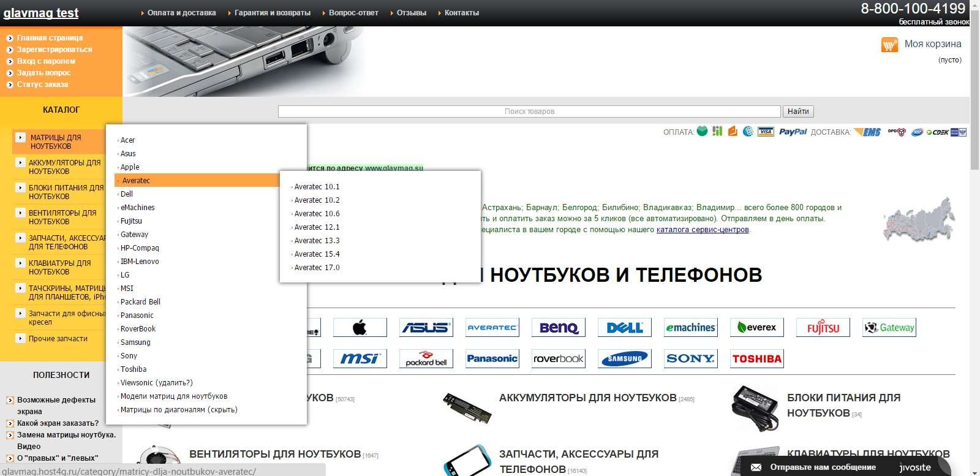Expand arrow beside ТАЧСКРИНЫ, МАТРИЦЫ category
The width and height of the screenshot is (980, 476).
[20, 289]
